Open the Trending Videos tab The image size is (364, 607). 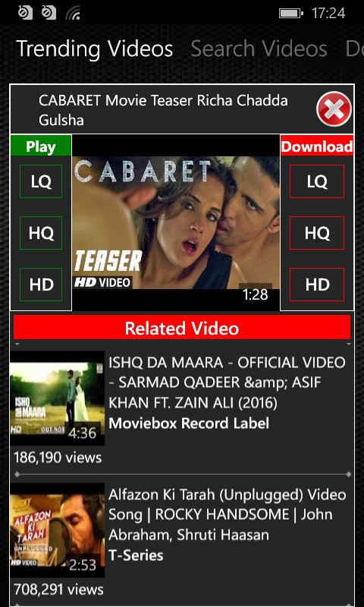[x=95, y=49]
